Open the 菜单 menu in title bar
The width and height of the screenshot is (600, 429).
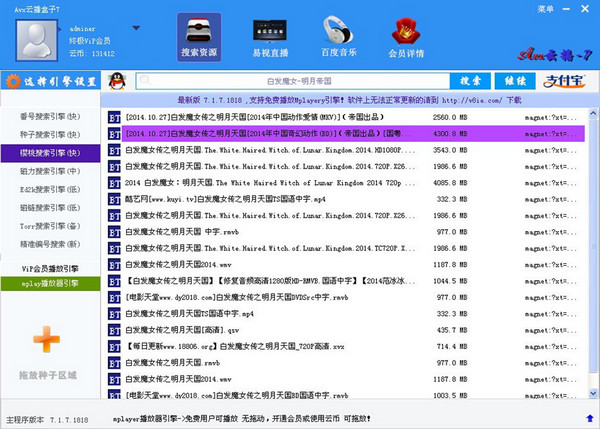pos(544,8)
